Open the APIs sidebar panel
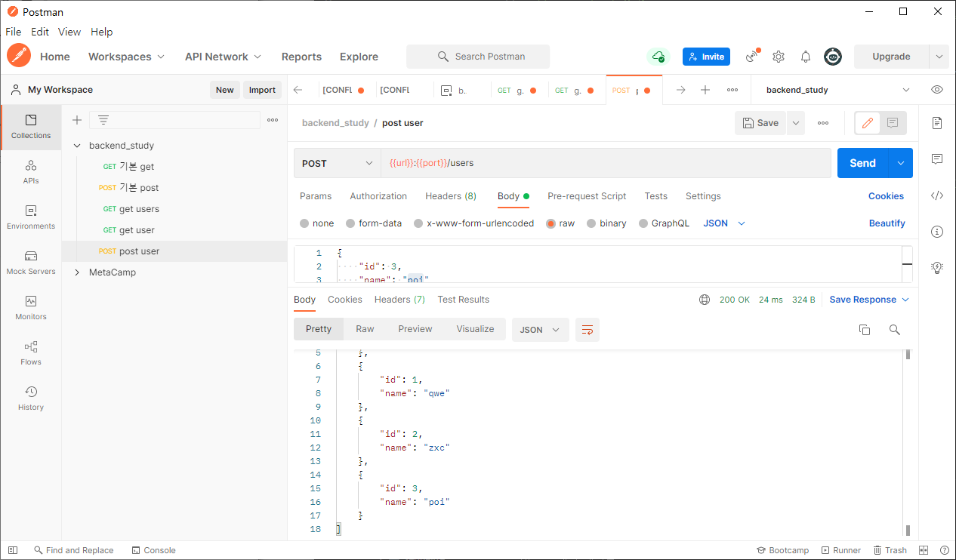The width and height of the screenshot is (956, 560). tap(31, 172)
